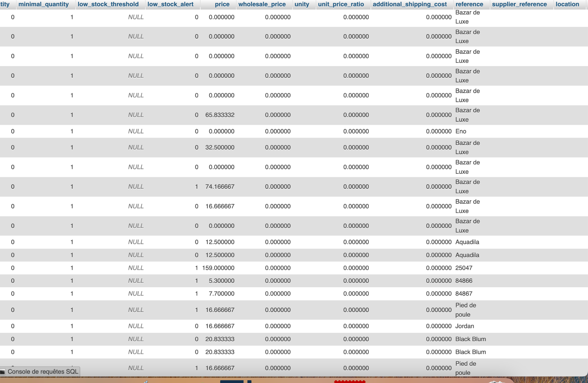The image size is (588, 383).
Task: Click price 16.666667 in the Jordan row
Action: [220, 326]
